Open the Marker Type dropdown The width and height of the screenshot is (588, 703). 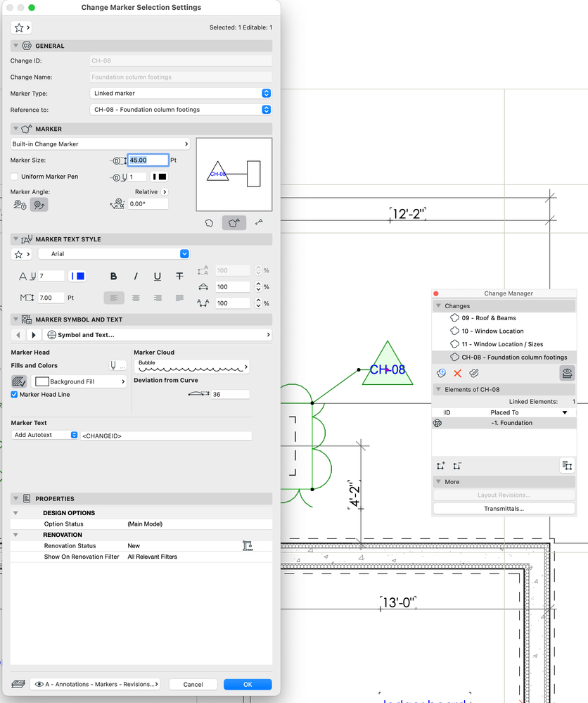tap(181, 94)
